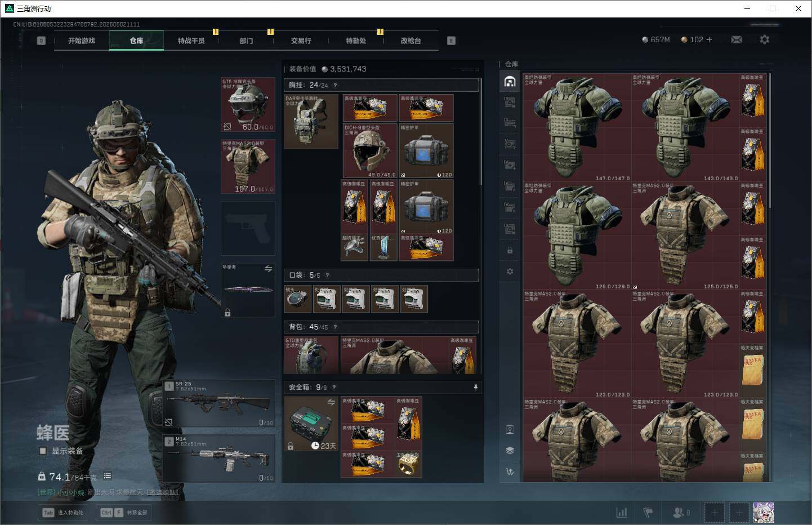The height and width of the screenshot is (525, 812).
Task: Click the first plus squad slot
Action: click(x=715, y=513)
